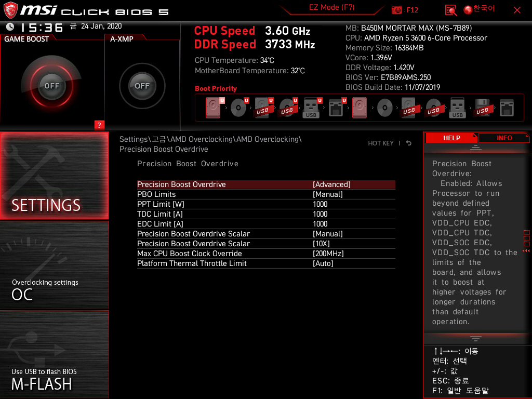Click the red arrows at the help panel edge

(x=526, y=251)
